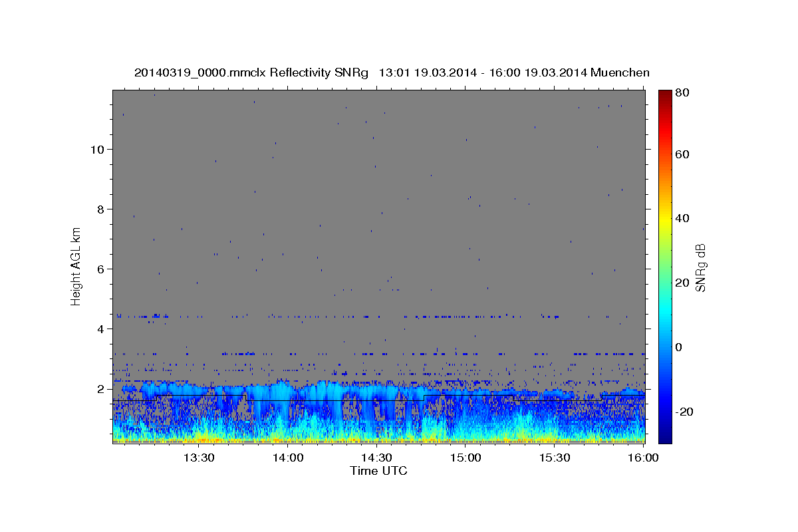Screen dimensions: 798x532
Task: Click the colorbar value label 80
Action: point(683,92)
